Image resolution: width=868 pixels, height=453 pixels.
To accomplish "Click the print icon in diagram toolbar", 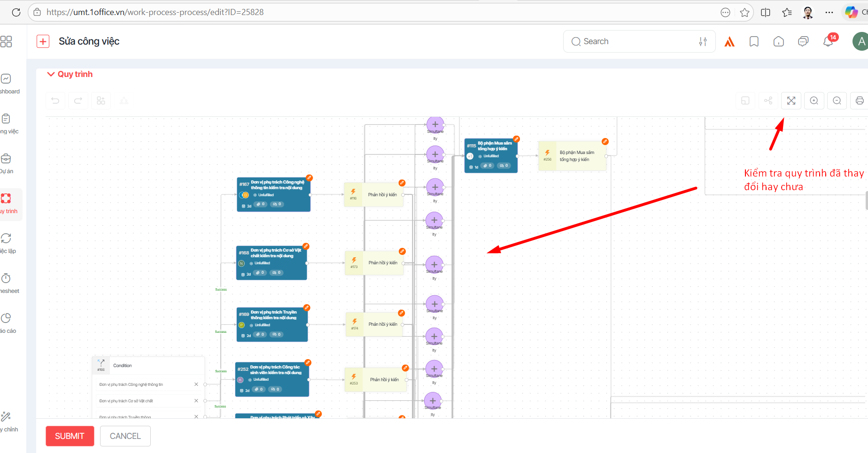I will tap(859, 100).
